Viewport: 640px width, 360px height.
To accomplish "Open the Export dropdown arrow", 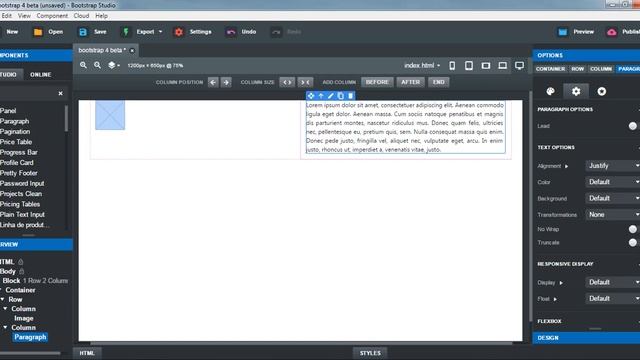I will coord(160,32).
